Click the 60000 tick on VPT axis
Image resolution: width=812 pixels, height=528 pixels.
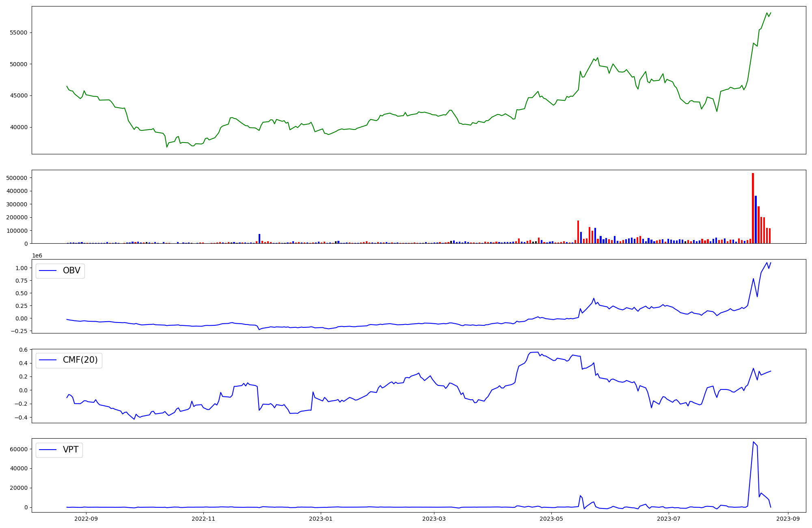click(18, 449)
